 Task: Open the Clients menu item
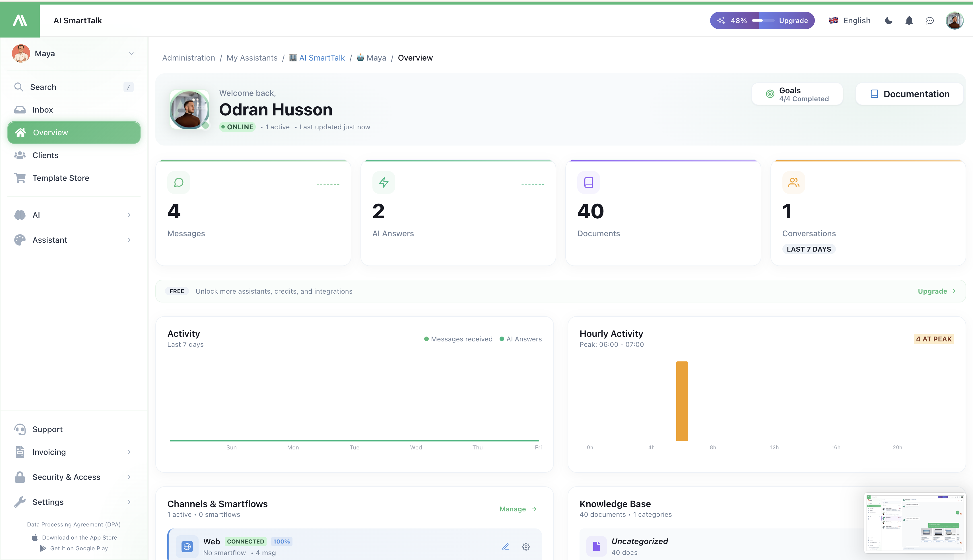point(73,155)
